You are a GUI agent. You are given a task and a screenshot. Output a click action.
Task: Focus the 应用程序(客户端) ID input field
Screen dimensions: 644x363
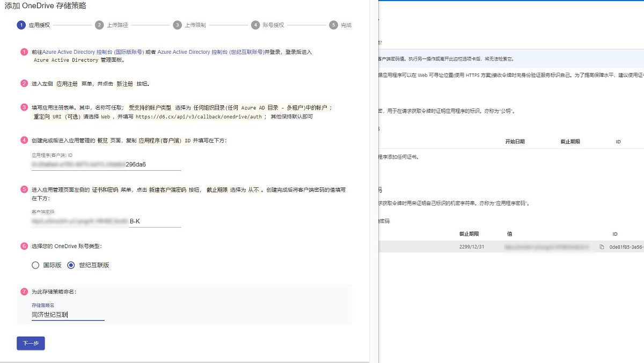tap(106, 164)
